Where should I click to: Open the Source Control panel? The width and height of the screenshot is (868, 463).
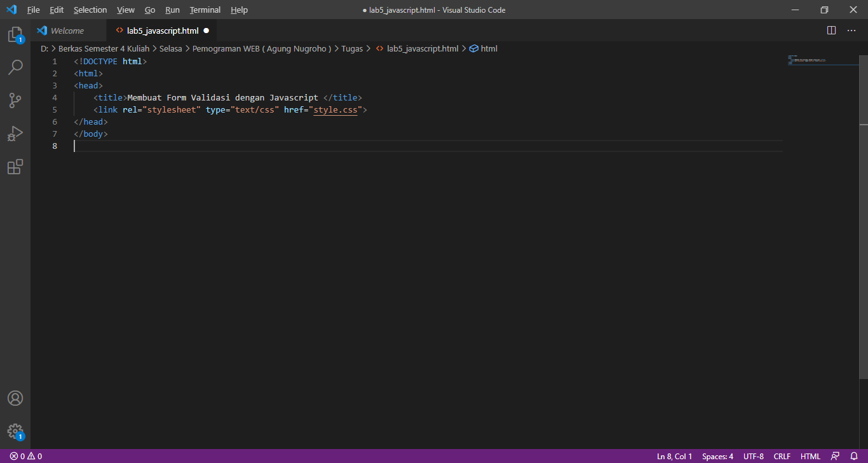(15, 100)
